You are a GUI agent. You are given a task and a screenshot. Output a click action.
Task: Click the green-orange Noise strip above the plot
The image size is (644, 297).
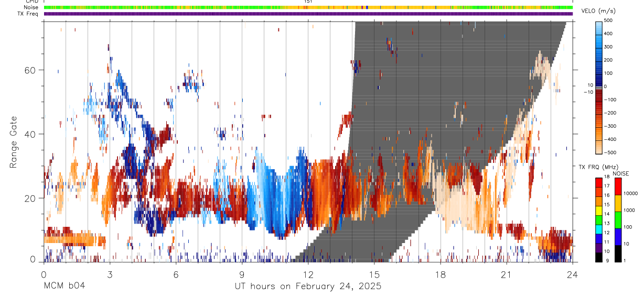click(x=308, y=7)
